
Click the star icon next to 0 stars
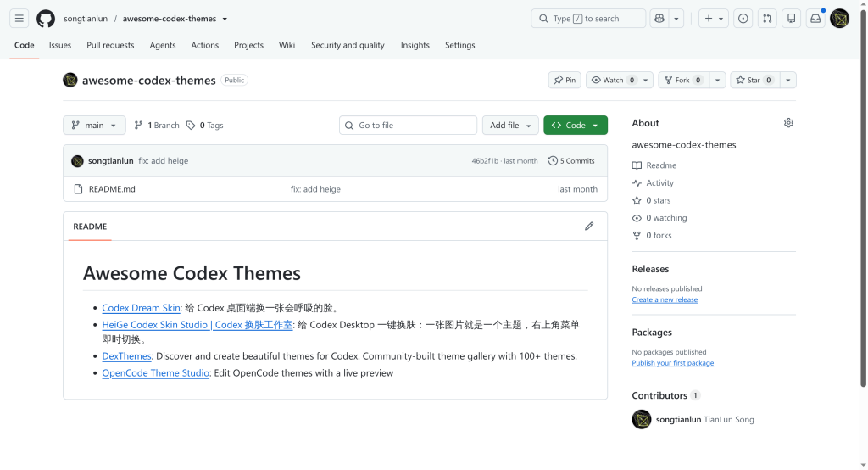click(637, 200)
